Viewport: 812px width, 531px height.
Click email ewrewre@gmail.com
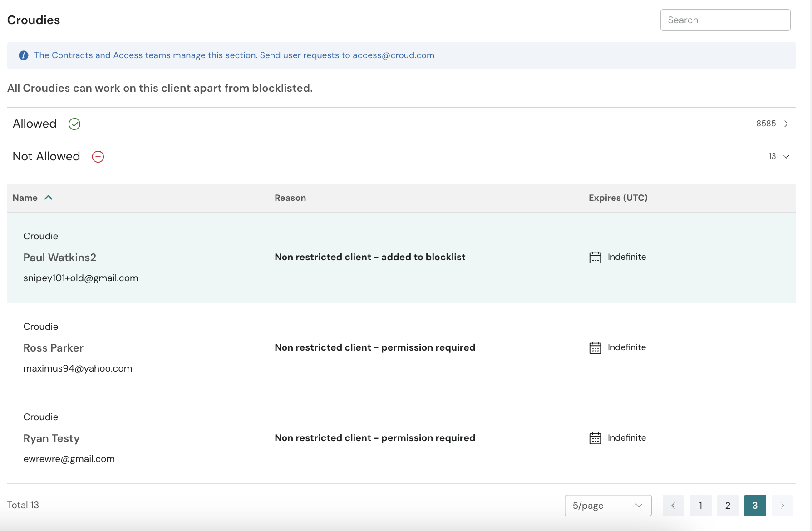[69, 459]
